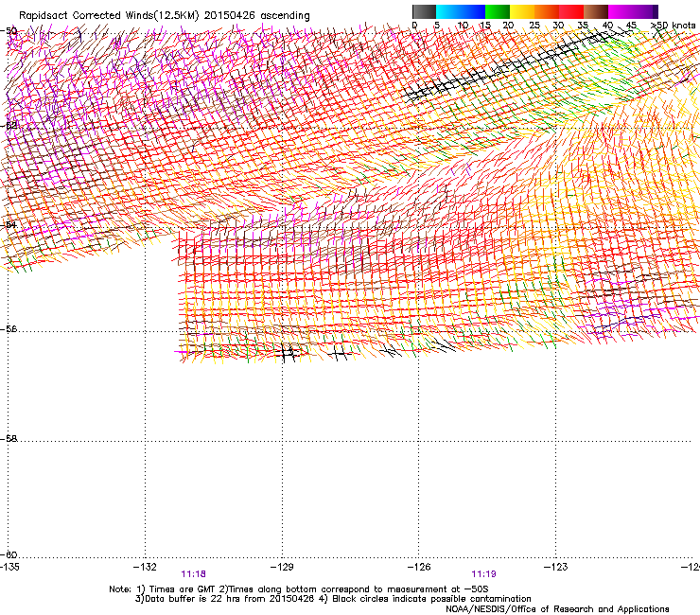Screen dimensions: 700x615
Task: Click the -126 longitude axis label
Action: coord(419,567)
